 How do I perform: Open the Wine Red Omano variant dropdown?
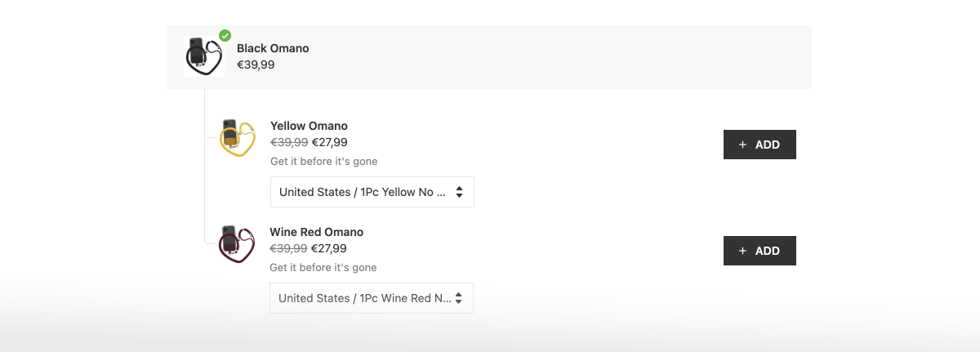click(371, 298)
